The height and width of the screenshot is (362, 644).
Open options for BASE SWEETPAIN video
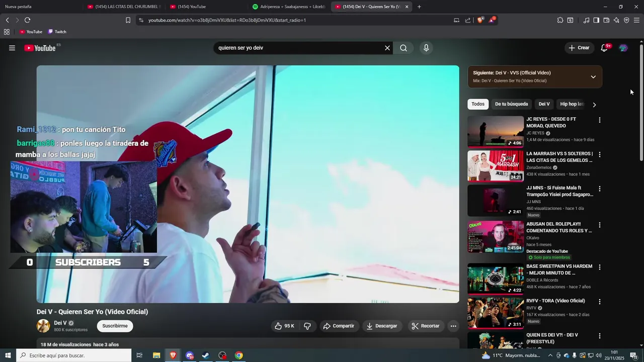click(599, 267)
